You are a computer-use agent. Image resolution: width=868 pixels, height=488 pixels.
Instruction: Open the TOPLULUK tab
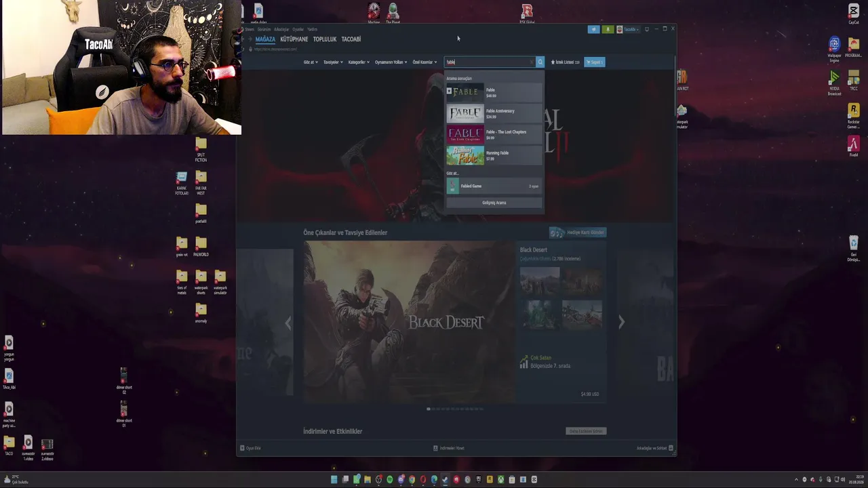325,39
